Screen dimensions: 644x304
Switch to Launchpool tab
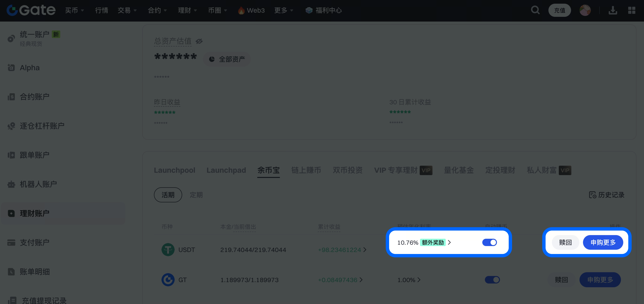[x=174, y=170]
